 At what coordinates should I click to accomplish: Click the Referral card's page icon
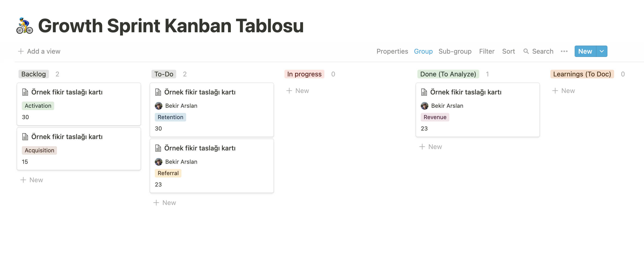(158, 148)
